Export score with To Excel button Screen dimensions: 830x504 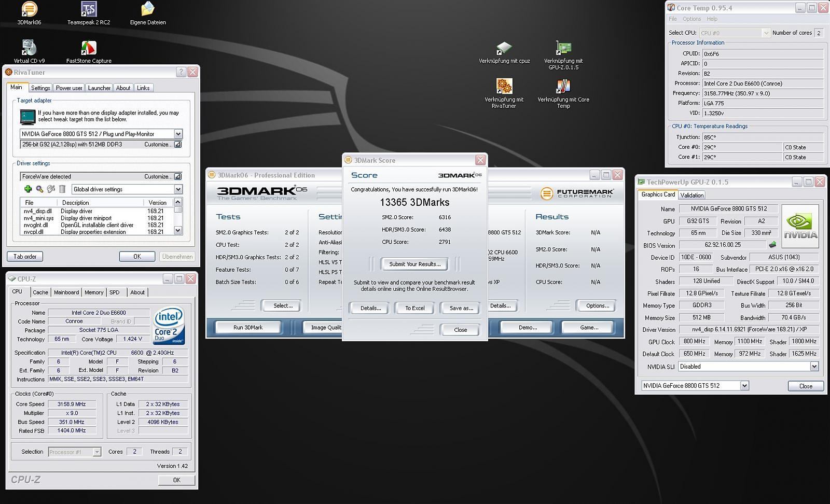point(414,308)
